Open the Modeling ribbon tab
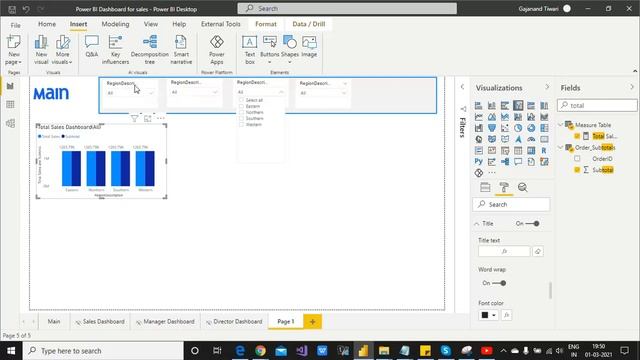Screen dimensions: 640x360 point(116,24)
